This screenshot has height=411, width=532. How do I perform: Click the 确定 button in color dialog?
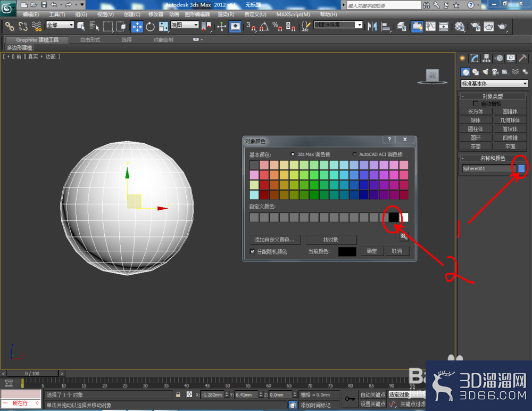click(x=371, y=251)
